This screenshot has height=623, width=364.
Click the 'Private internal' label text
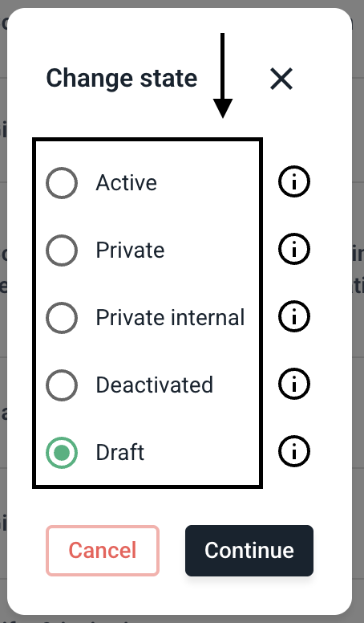pyautogui.click(x=170, y=317)
